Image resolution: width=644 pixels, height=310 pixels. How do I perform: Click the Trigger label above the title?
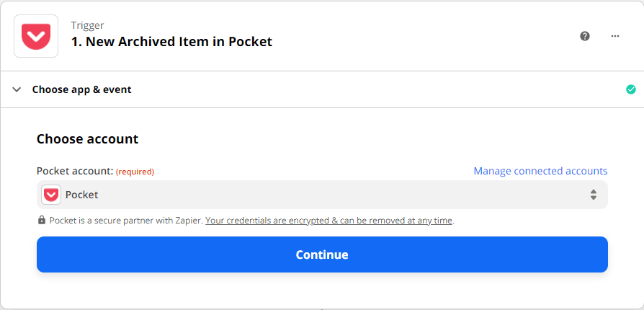pos(87,25)
